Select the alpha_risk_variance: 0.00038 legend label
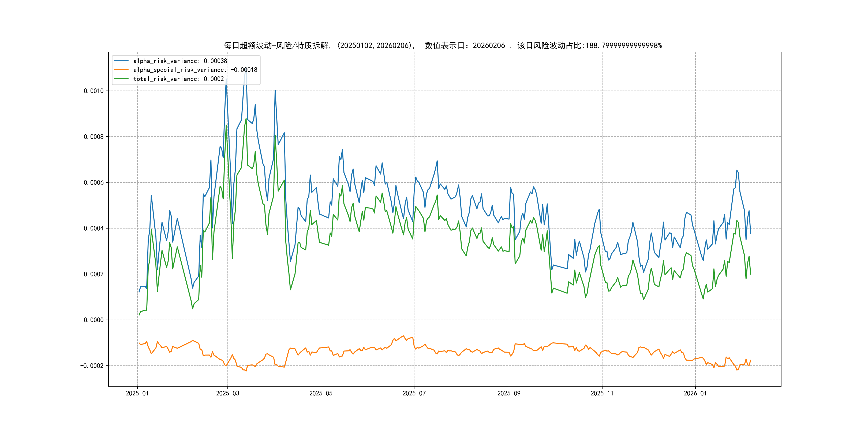868x434 pixels. 180,61
